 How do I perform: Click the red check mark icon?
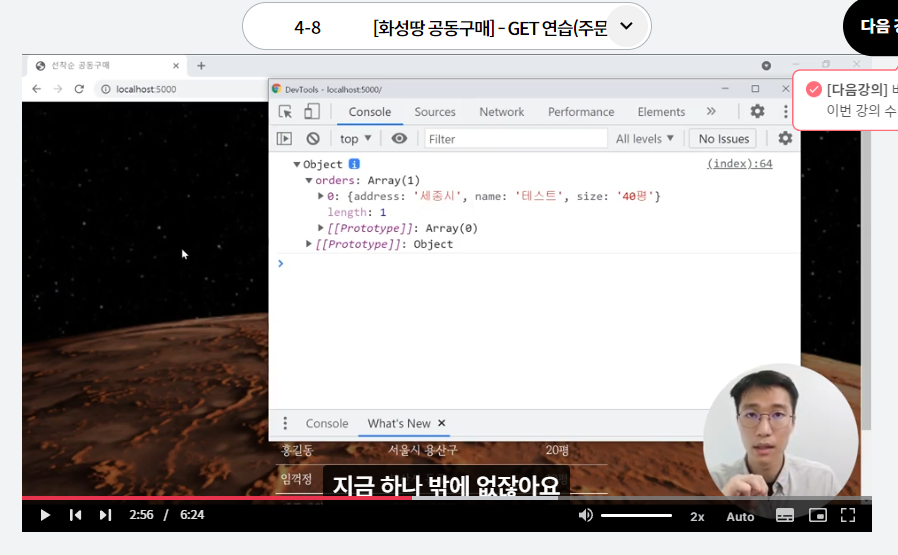pyautogui.click(x=814, y=89)
